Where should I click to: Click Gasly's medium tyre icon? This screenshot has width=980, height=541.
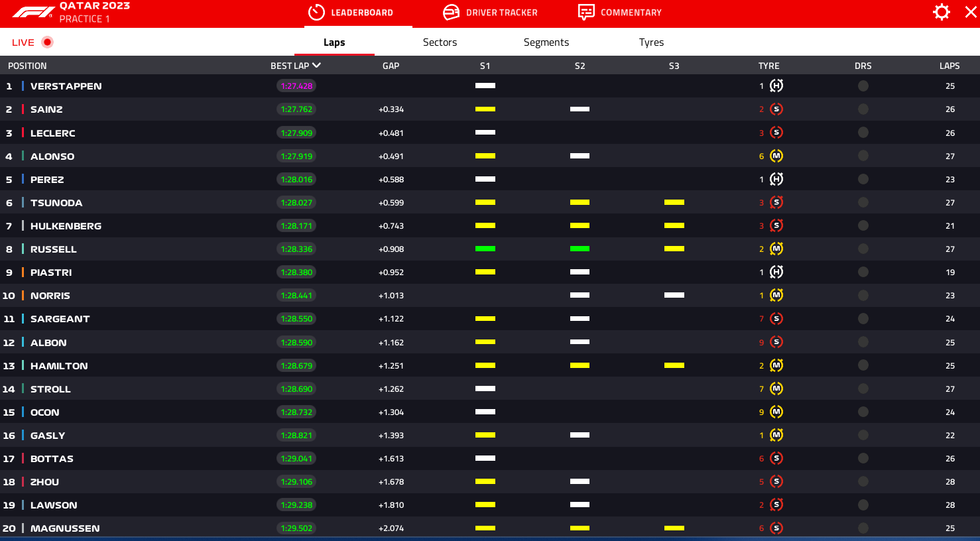pos(776,435)
